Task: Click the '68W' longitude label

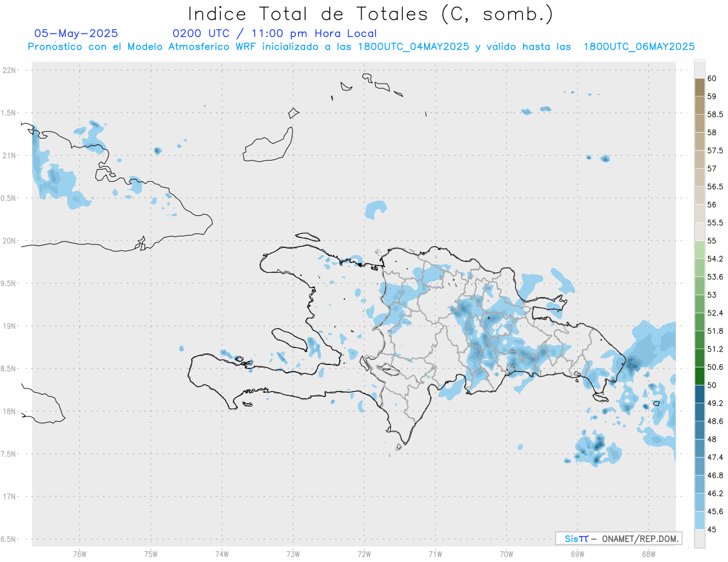Action: (x=649, y=554)
